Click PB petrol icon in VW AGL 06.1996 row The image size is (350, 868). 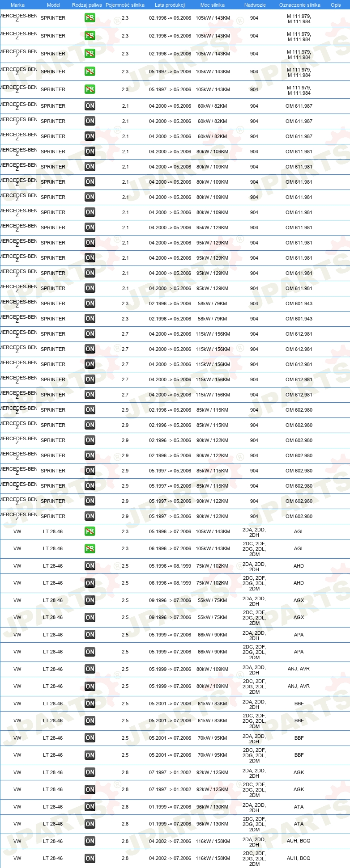[90, 548]
